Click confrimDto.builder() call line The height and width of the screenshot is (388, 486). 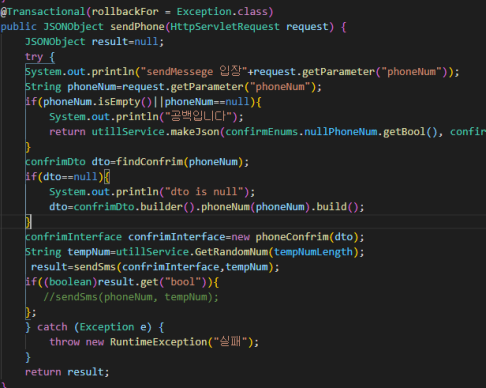pos(207,207)
